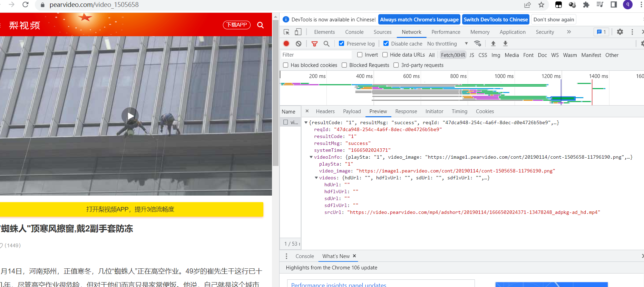644x287 pixels.
Task: Bookmark this page with the star icon
Action: tap(541, 4)
